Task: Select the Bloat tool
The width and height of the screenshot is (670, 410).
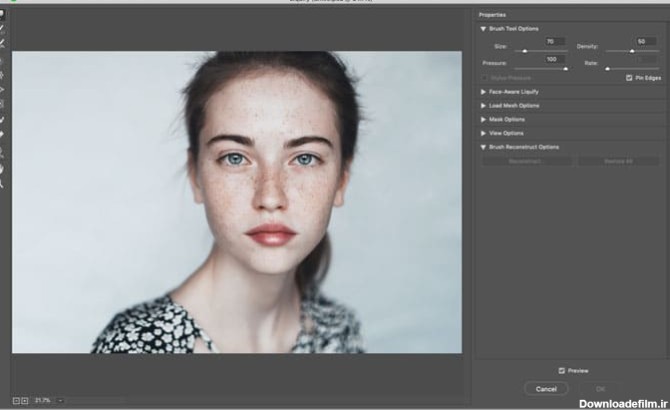Action: pyautogui.click(x=5, y=88)
